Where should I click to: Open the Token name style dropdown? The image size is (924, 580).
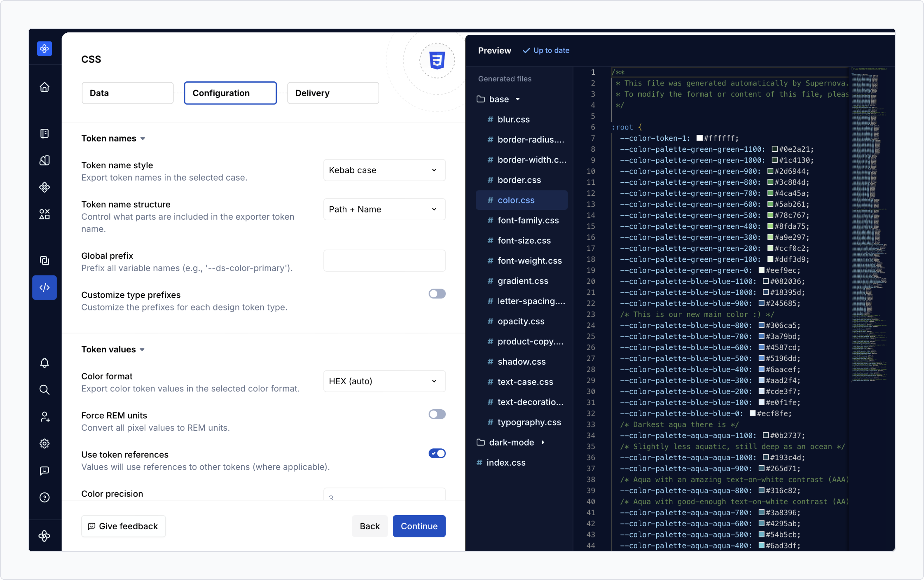[384, 170]
